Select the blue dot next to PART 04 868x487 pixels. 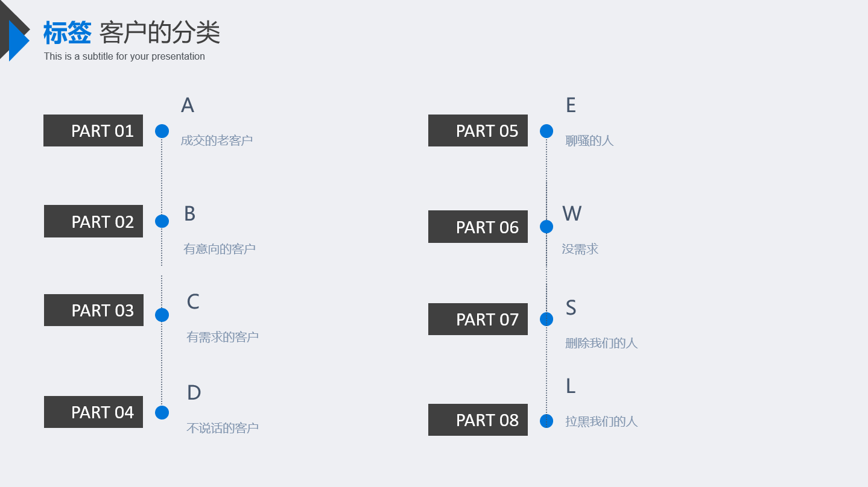click(162, 412)
